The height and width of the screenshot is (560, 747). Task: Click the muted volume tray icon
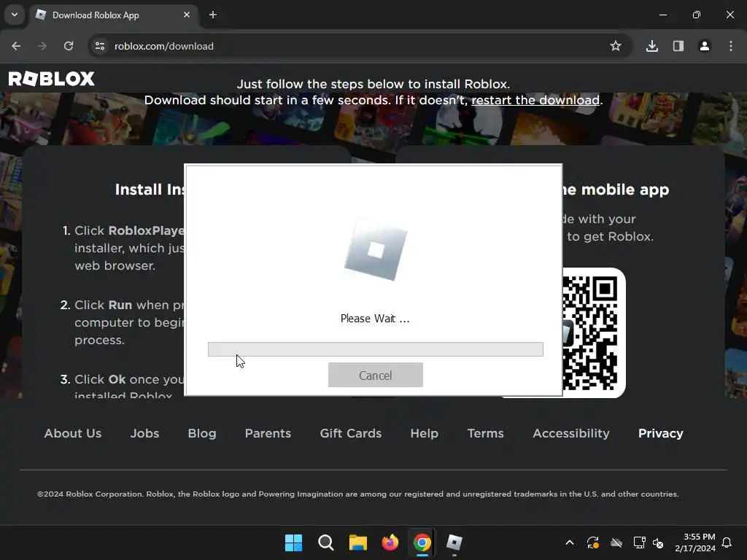pos(658,542)
